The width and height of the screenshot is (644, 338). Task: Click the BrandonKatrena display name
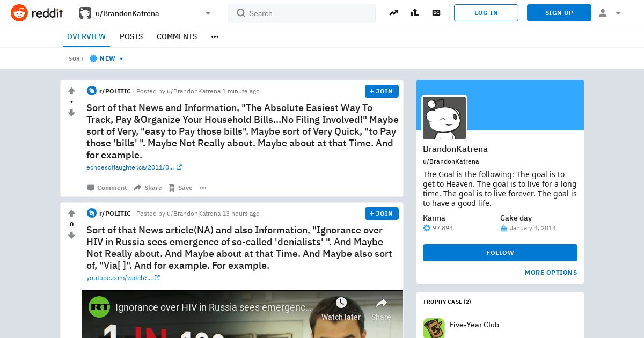(x=455, y=149)
